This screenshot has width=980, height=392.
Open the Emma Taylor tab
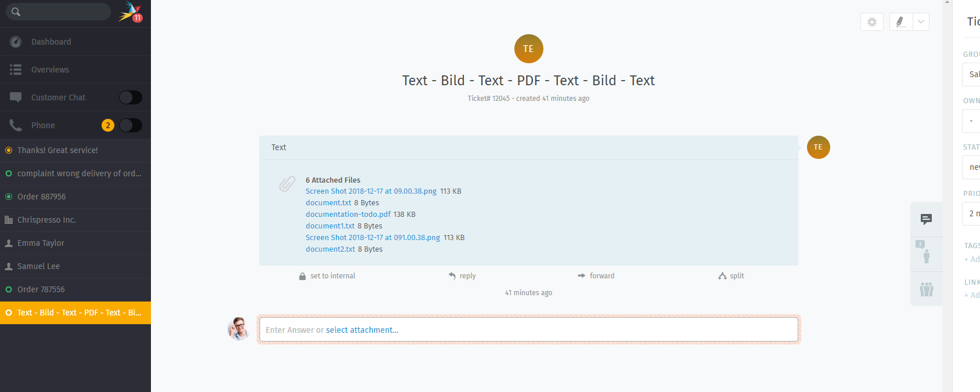click(75, 243)
